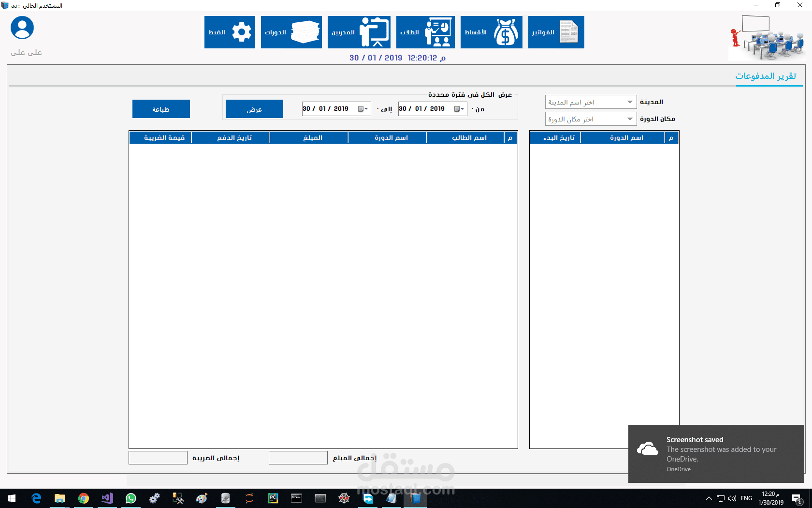
Task: Click the day value in من date field
Action: (403, 109)
